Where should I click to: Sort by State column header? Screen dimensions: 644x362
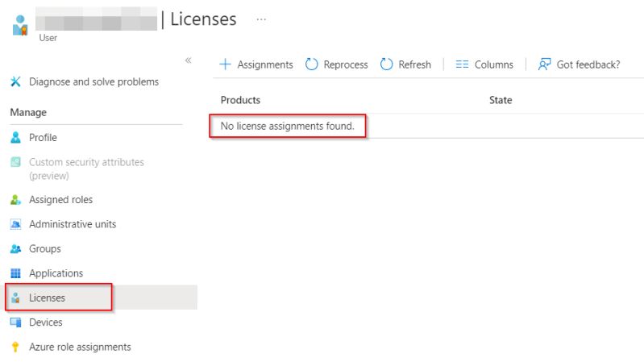click(501, 100)
